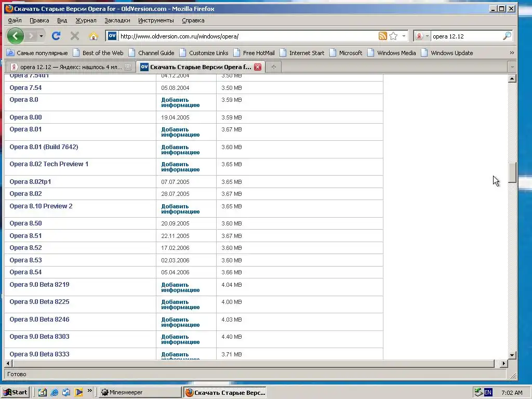Viewport: 532px width, 399px height.
Task: Open the Windows Start menu
Action: pos(15,392)
